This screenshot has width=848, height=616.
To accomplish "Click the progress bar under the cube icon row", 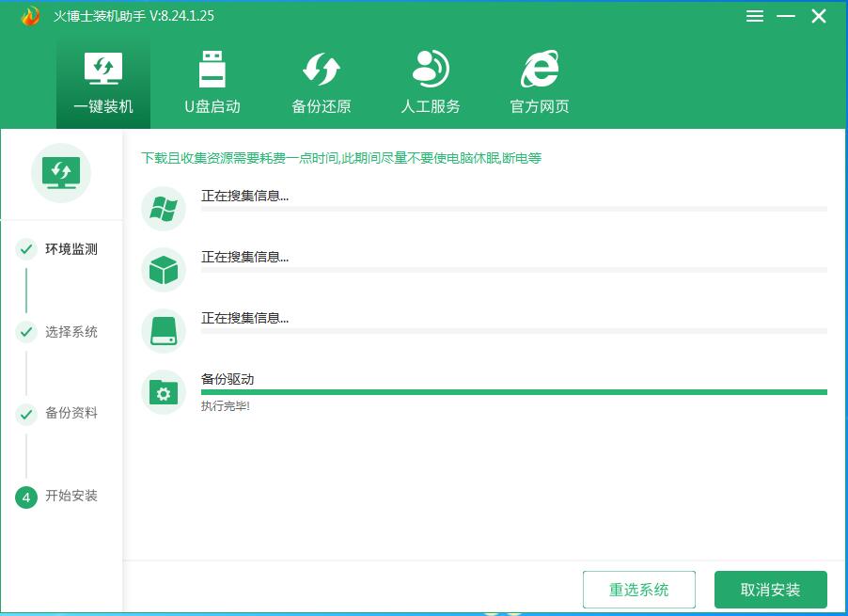I will (513, 270).
